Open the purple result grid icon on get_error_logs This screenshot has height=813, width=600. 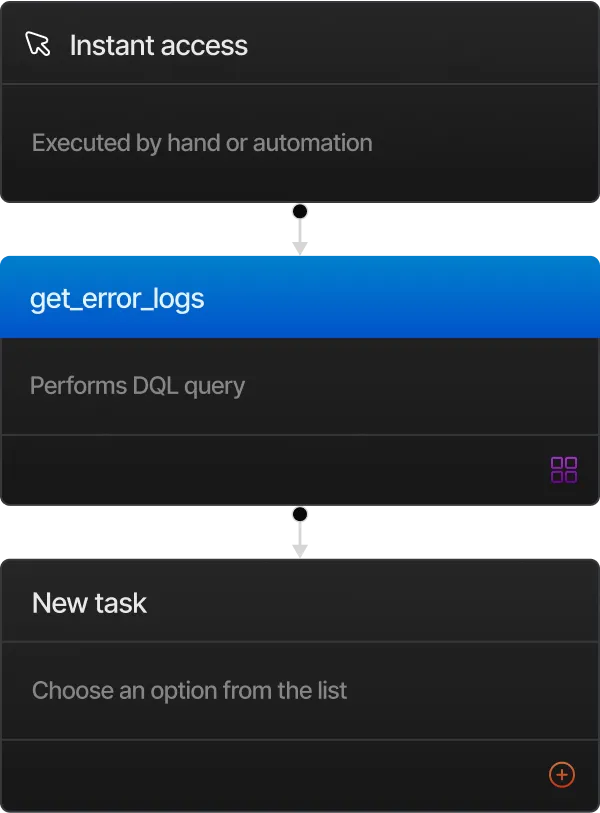[562, 468]
